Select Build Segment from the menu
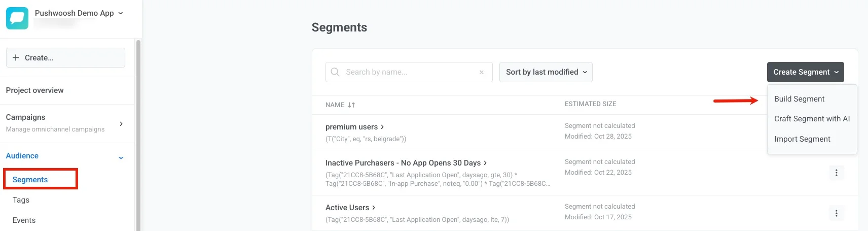Viewport: 868px width, 231px height. pos(799,99)
